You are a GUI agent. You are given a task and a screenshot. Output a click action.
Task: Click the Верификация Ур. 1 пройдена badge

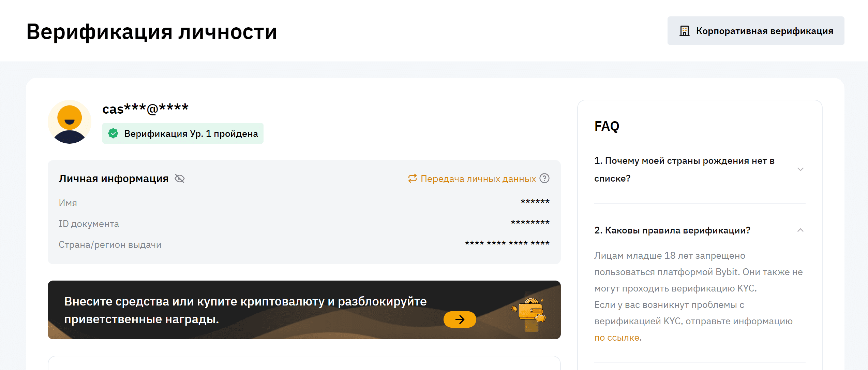pyautogui.click(x=183, y=133)
